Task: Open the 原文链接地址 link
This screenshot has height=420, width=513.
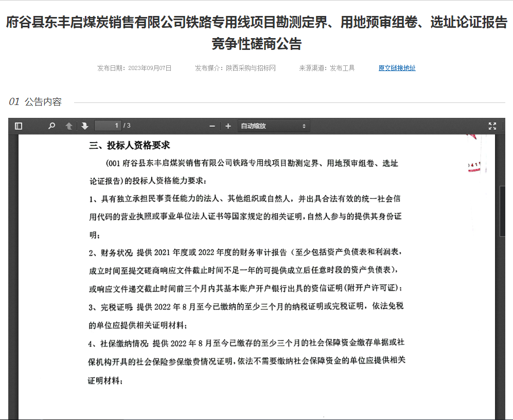Action: point(397,68)
